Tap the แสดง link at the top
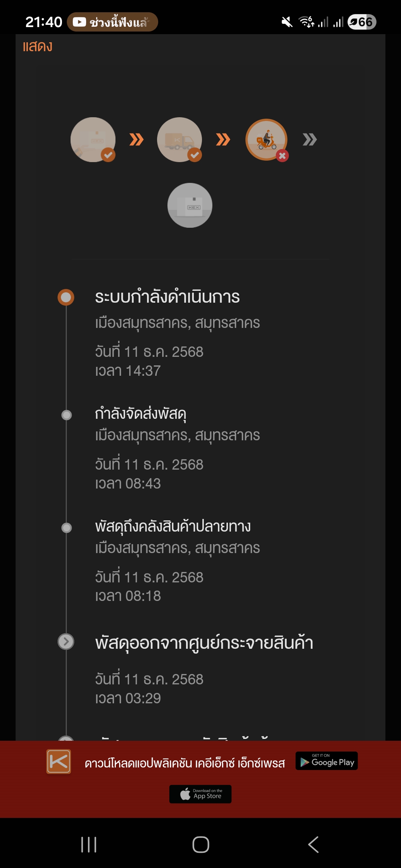Image resolution: width=401 pixels, height=868 pixels. (38, 47)
